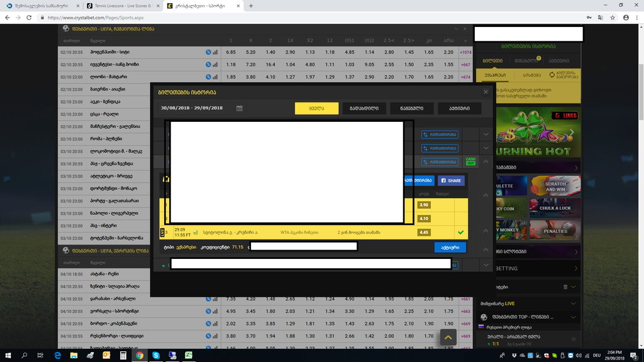
Task: Open Skype from the taskbar
Action: [156, 356]
